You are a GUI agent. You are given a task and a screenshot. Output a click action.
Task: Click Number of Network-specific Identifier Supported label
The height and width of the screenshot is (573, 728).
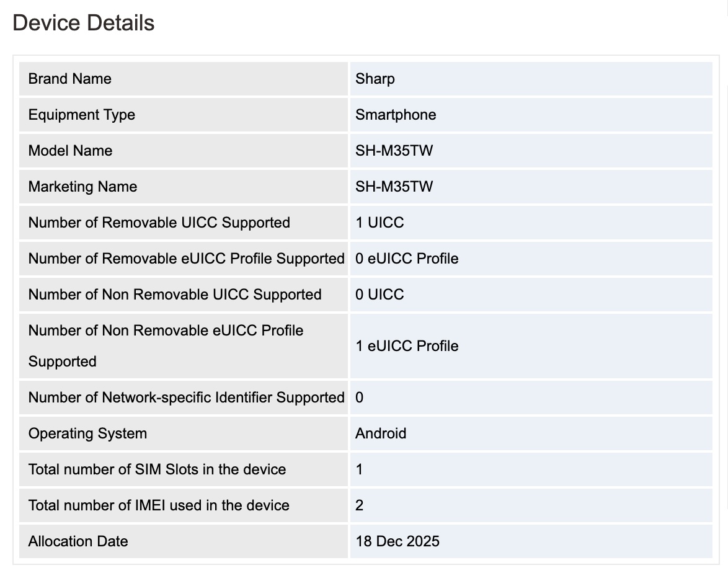coord(186,398)
